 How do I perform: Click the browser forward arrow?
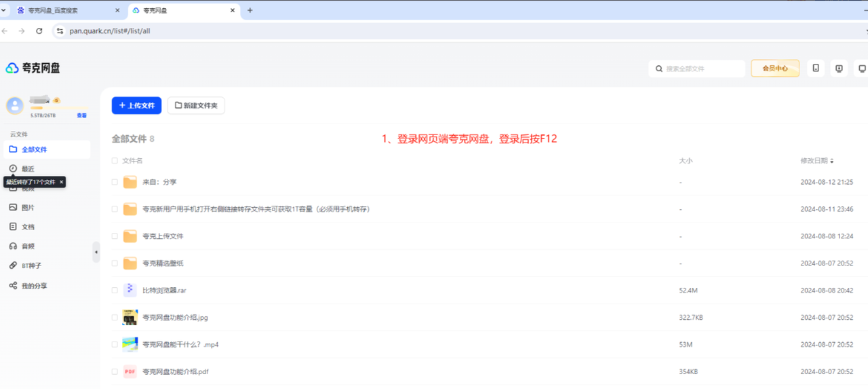(x=22, y=31)
